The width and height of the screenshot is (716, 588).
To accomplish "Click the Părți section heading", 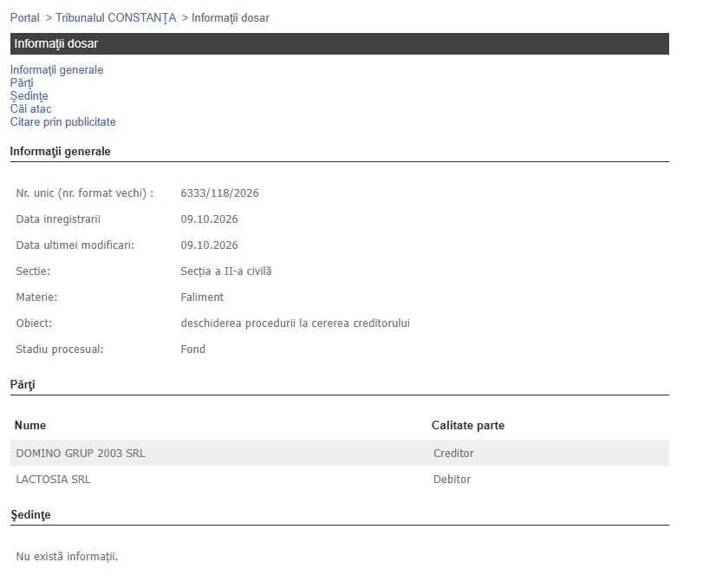I will (23, 385).
